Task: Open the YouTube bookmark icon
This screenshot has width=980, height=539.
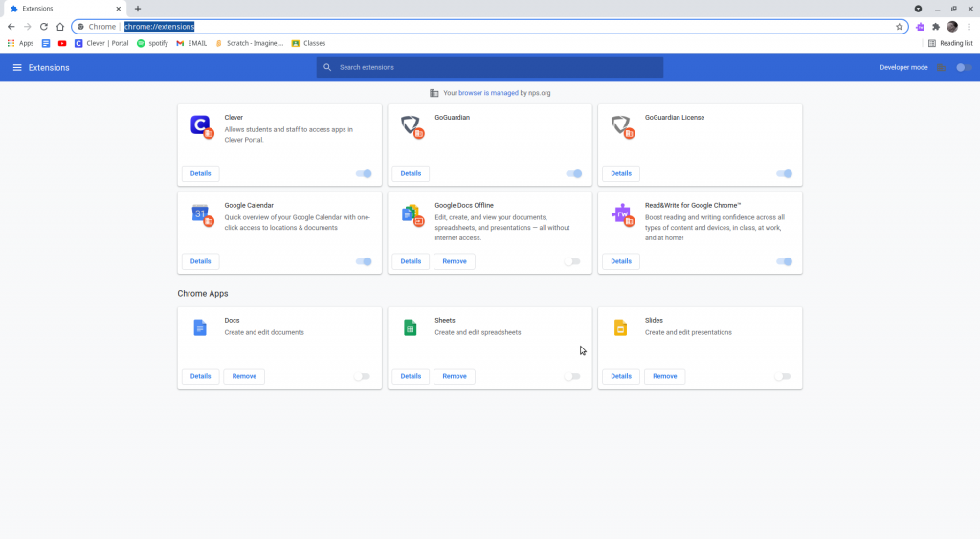Action: [62, 43]
